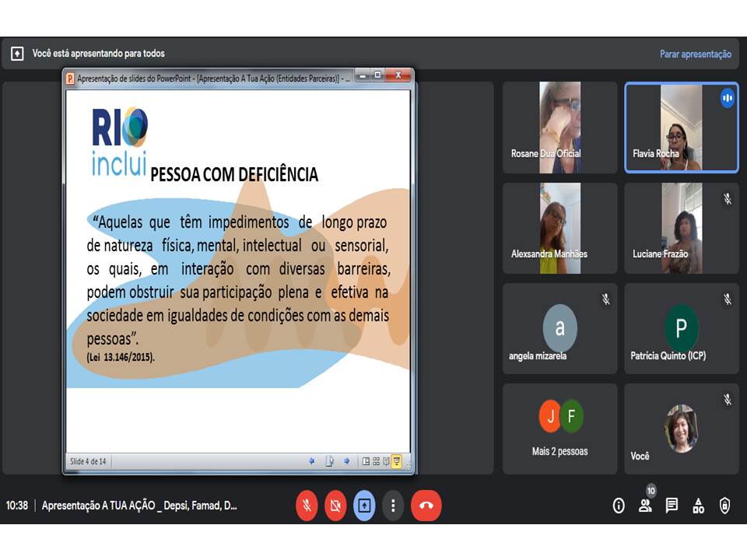Viewport: 747px width, 560px height.
Task: Click your own profile picture in Você tile
Action: pos(682,428)
